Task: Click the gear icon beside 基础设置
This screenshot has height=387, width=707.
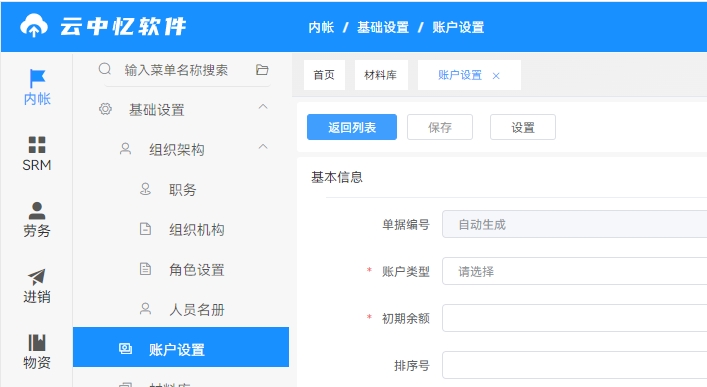Action: (105, 109)
